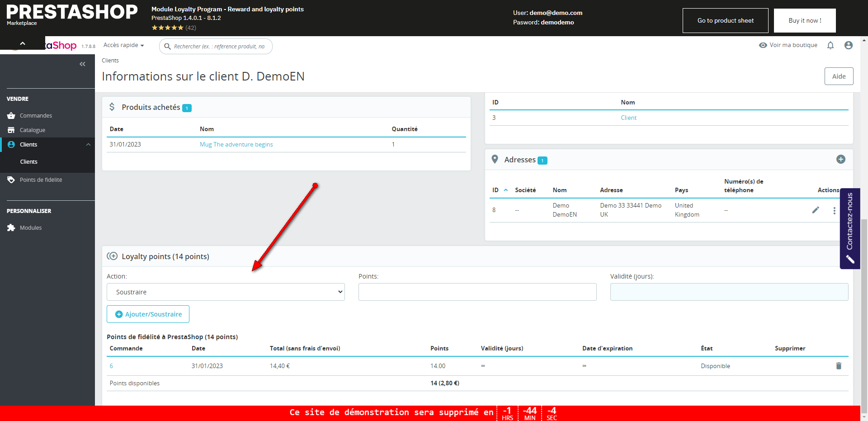The width and height of the screenshot is (868, 421).
Task: Click the search magnifier icon
Action: (167, 47)
